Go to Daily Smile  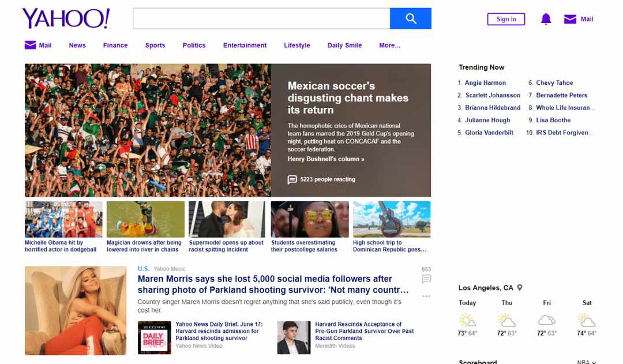(344, 46)
